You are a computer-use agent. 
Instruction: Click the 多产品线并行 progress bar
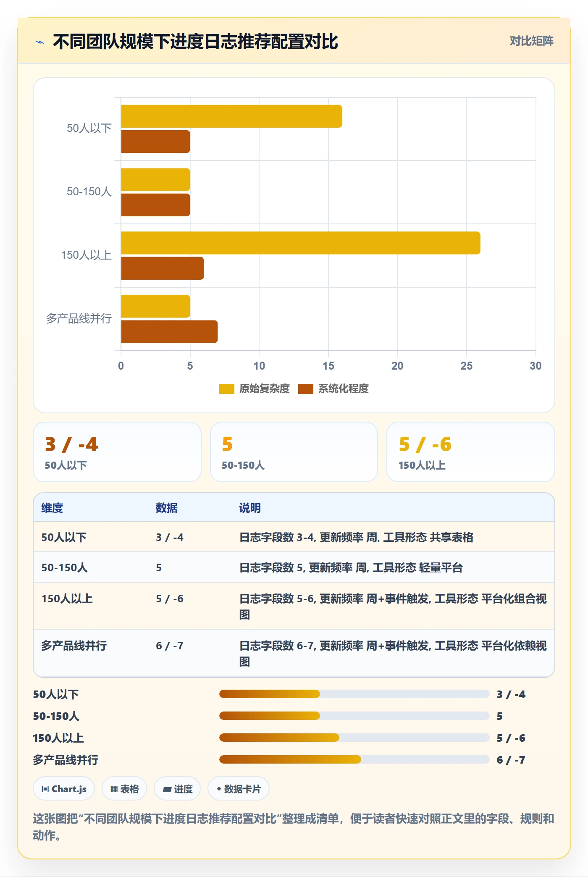pyautogui.click(x=354, y=759)
